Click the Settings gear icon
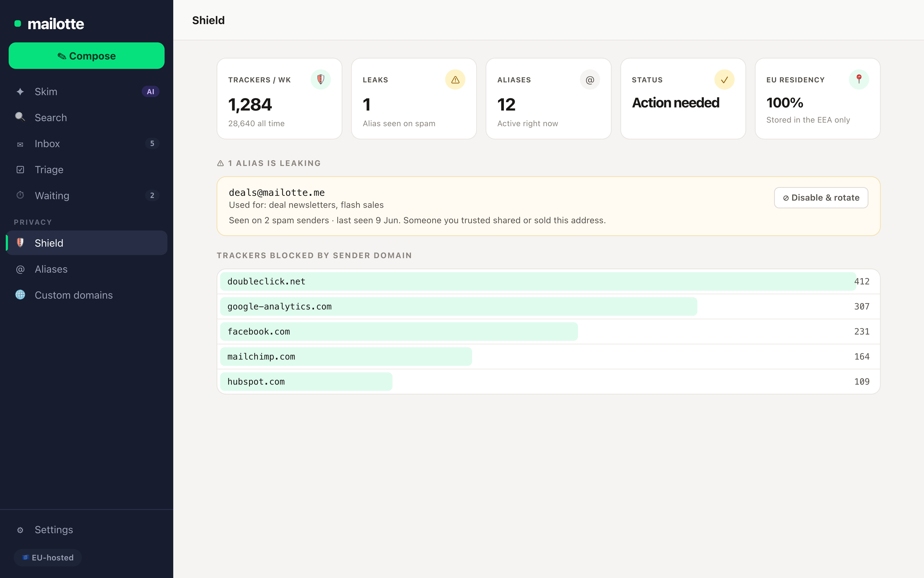This screenshot has width=924, height=578. pos(20,530)
